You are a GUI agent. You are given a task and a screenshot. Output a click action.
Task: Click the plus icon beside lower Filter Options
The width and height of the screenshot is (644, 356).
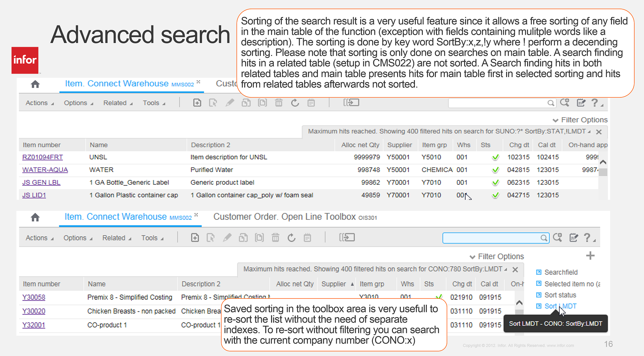click(x=590, y=256)
